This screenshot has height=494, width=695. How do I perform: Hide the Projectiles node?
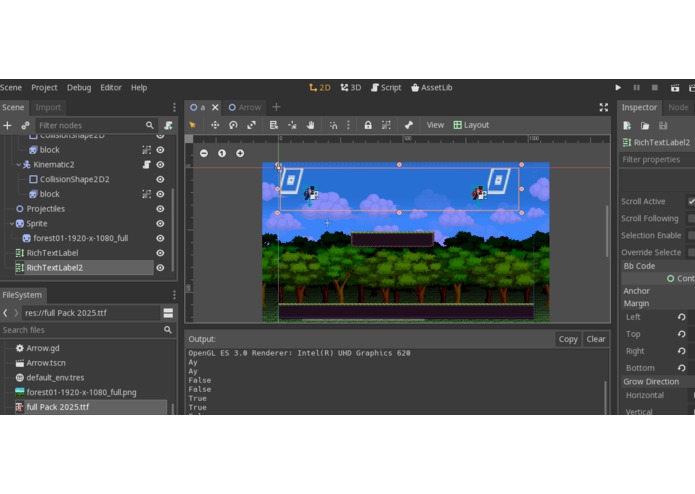click(160, 209)
